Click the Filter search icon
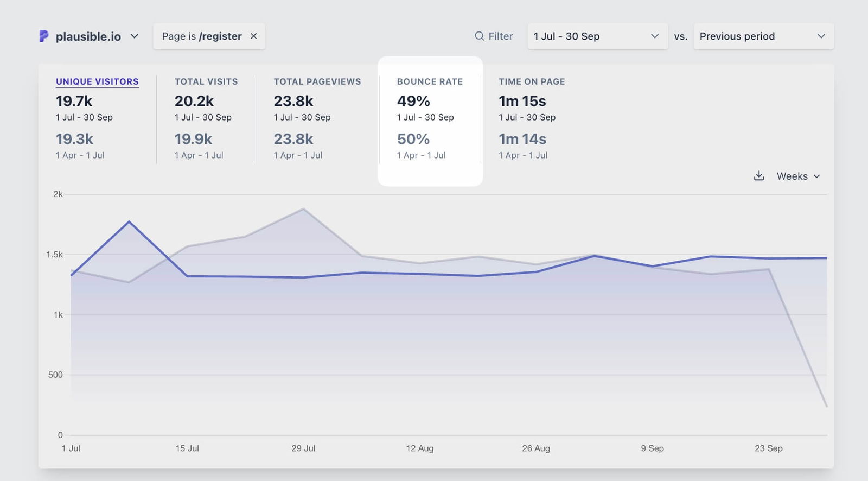 (479, 36)
